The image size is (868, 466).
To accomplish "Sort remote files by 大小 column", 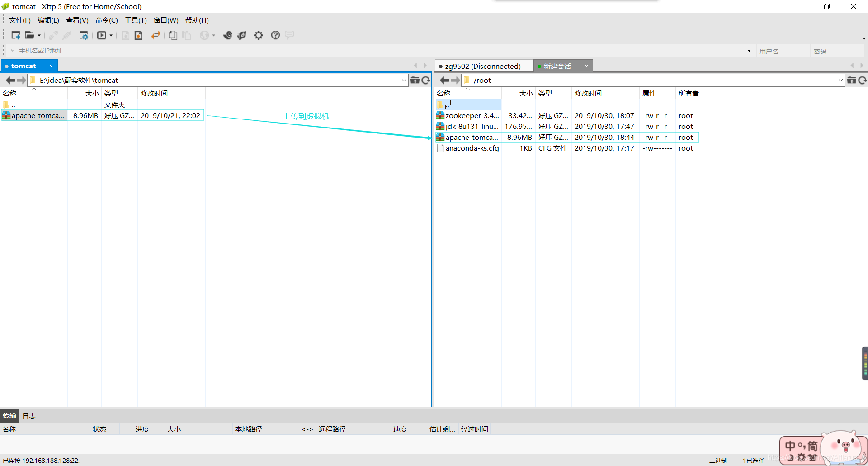I will (519, 94).
